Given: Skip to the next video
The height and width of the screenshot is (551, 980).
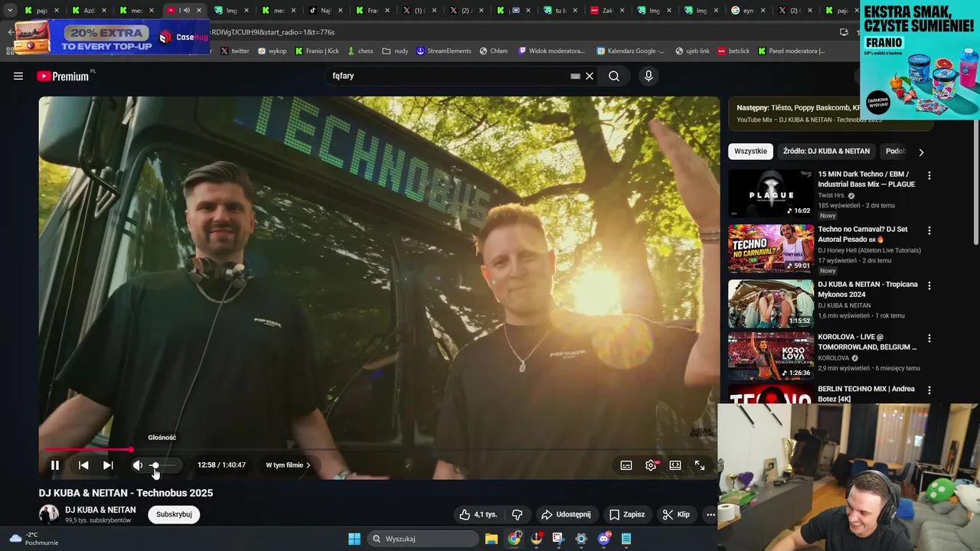Looking at the screenshot, I should [108, 465].
